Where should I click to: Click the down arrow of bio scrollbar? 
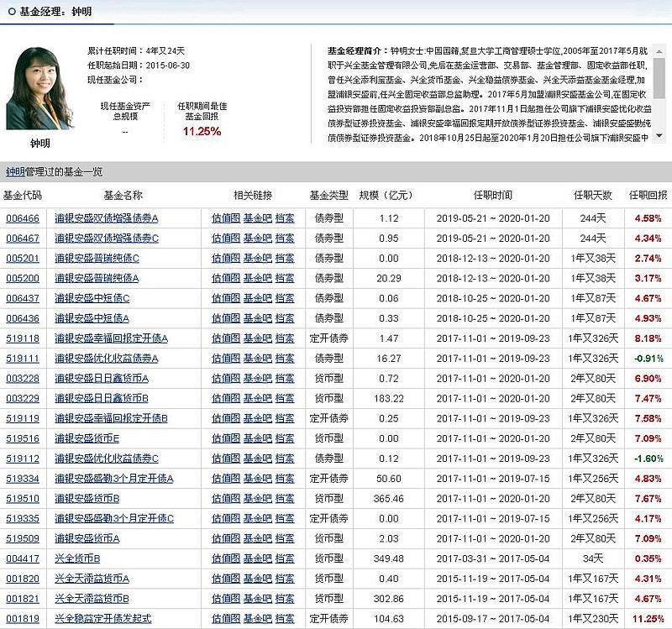(x=659, y=136)
